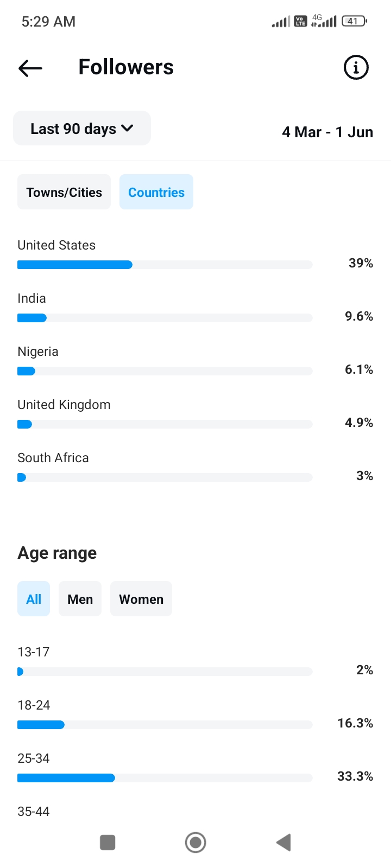The width and height of the screenshot is (391, 868).
Task: Tap the battery status icon
Action: click(x=354, y=21)
